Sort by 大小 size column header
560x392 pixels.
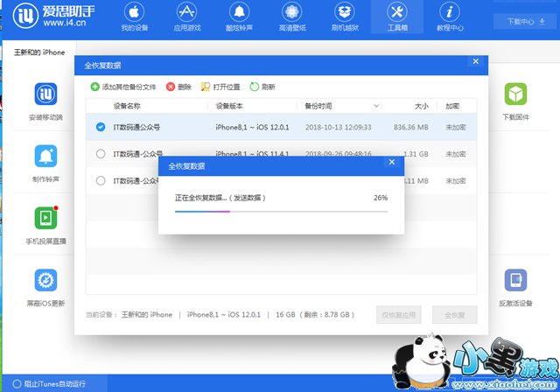(x=422, y=106)
